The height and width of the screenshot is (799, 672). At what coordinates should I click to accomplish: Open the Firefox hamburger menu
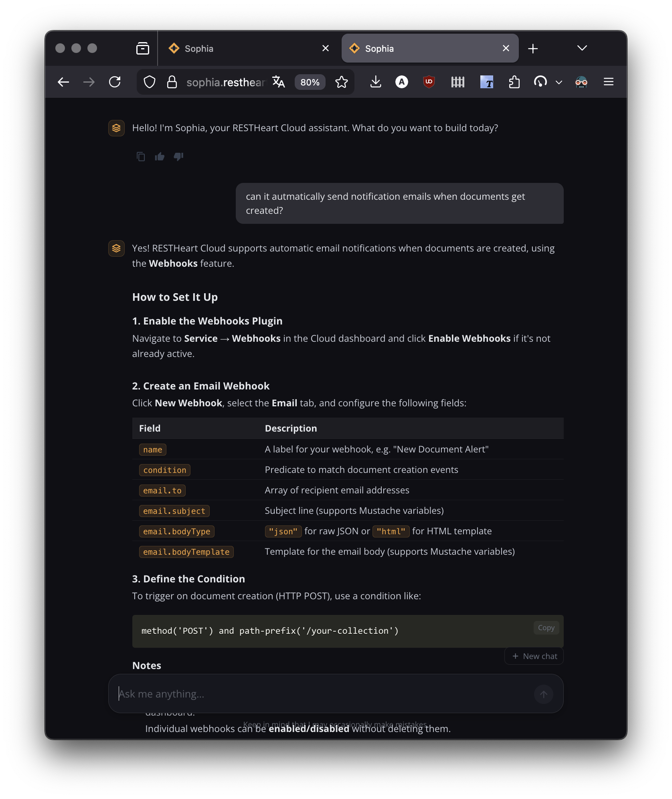pos(608,82)
